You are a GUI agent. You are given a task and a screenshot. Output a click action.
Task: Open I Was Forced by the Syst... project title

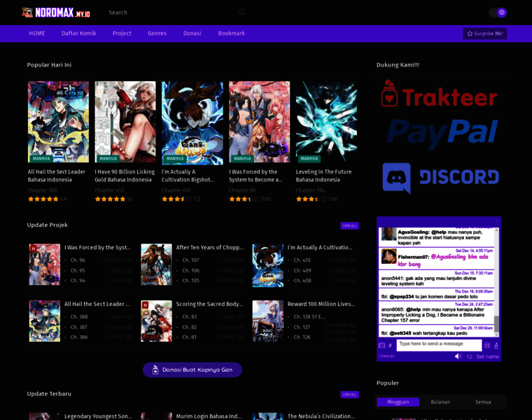98,247
